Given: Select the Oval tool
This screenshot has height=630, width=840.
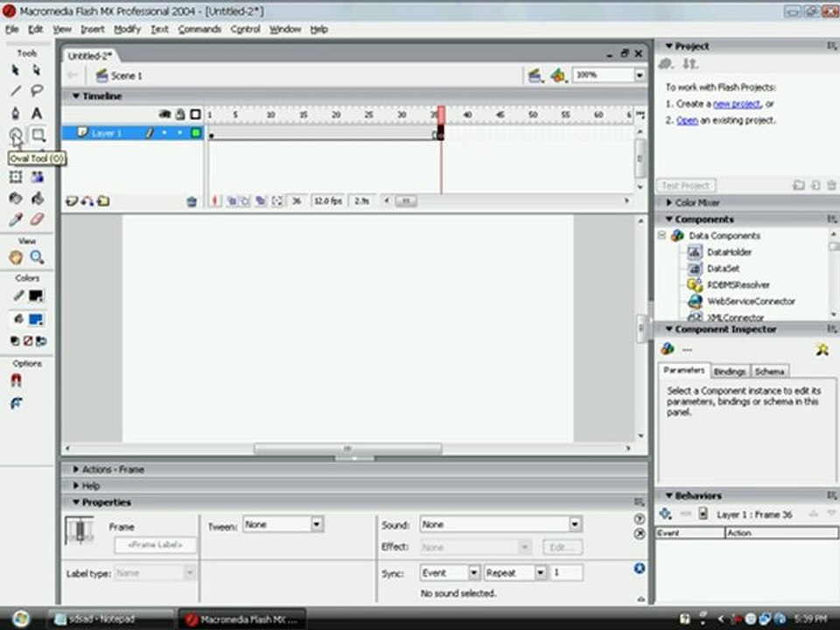Looking at the screenshot, I should point(15,135).
